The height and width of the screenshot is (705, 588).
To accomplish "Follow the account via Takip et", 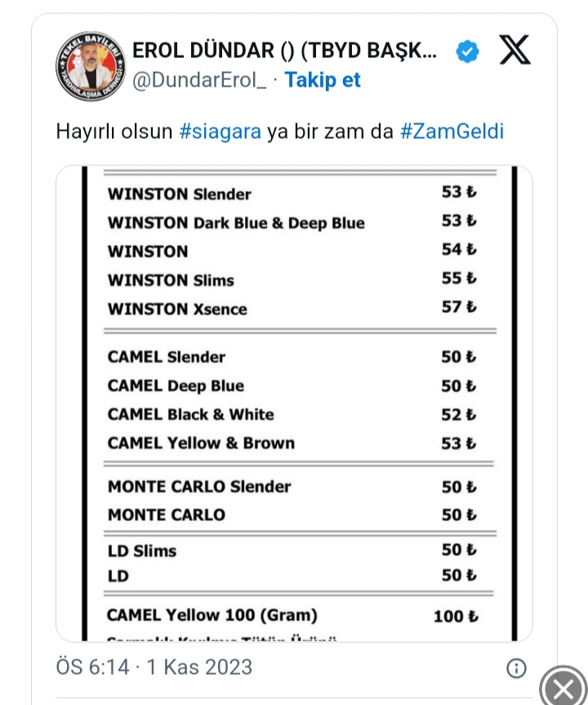I will [323, 80].
